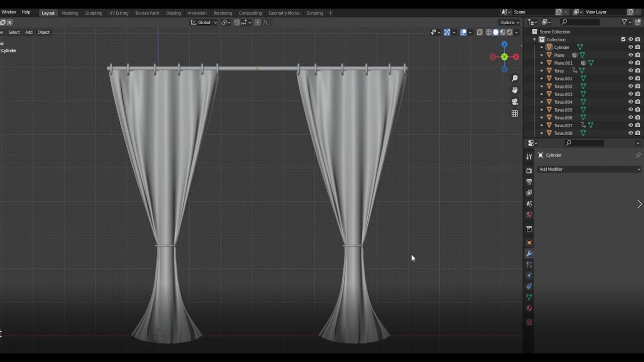Open the Tool properties tab

pyautogui.click(x=529, y=157)
